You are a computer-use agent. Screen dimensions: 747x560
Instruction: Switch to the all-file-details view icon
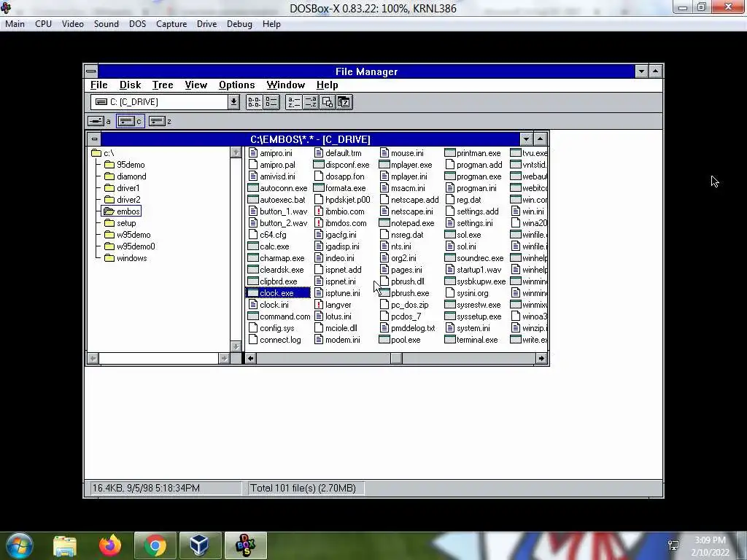271,102
